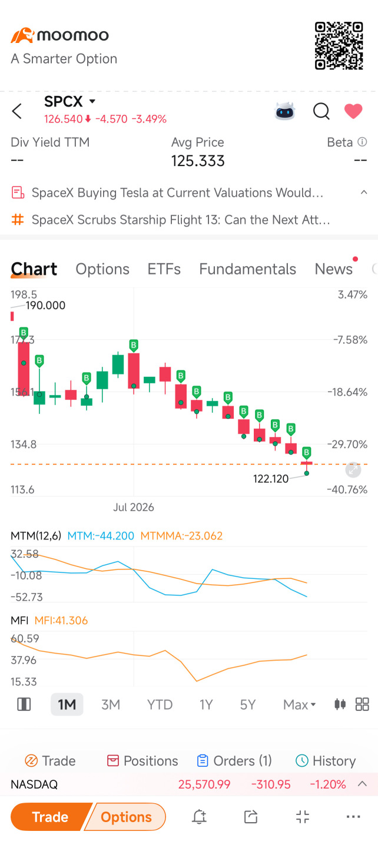Image resolution: width=378 pixels, height=868 pixels.
Task: Open the SpaceX Buying Tesla headline
Action: (177, 193)
